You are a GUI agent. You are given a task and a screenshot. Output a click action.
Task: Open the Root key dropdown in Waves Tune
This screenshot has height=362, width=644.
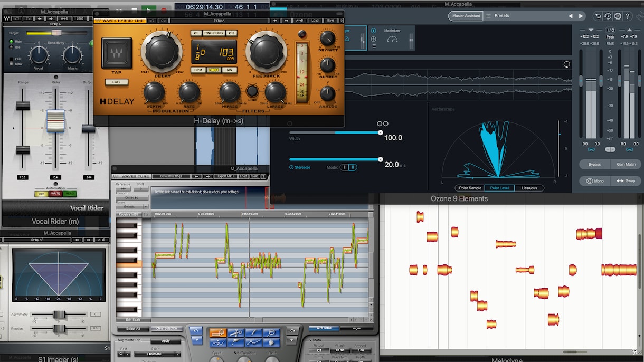[x=124, y=354]
